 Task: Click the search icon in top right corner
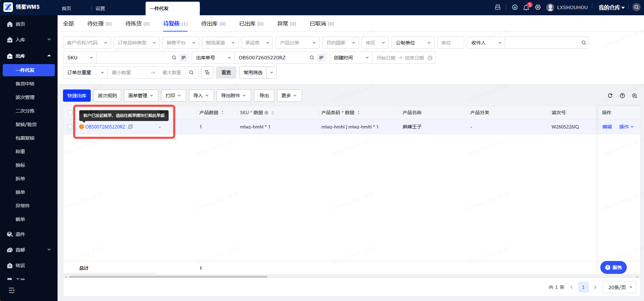tap(637, 7)
